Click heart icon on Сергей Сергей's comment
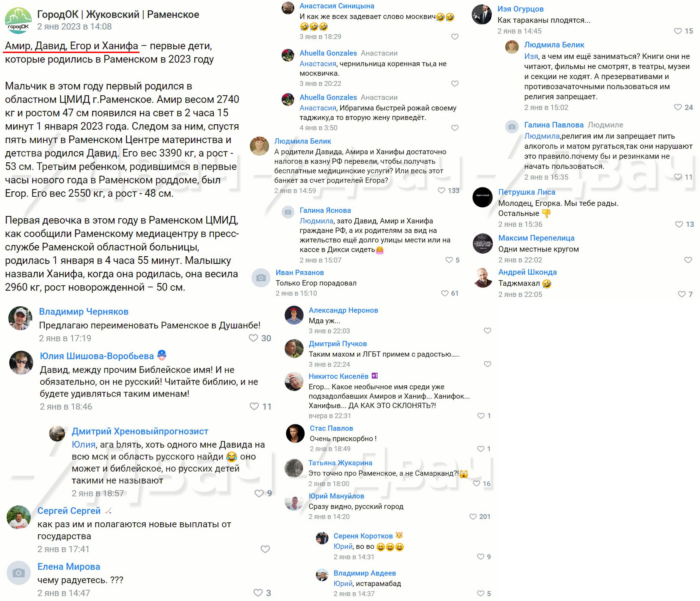700x601 pixels. 265,549
